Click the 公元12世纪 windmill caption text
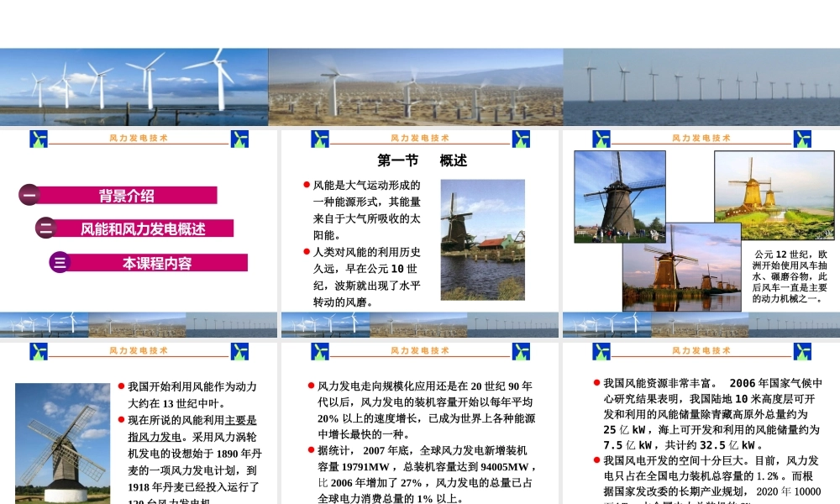The height and width of the screenshot is (504, 840). pos(790,276)
